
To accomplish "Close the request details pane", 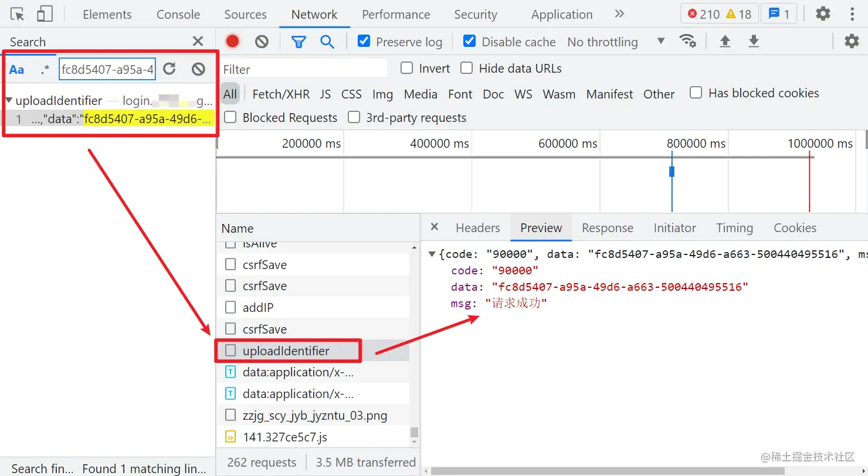I will 435,227.
